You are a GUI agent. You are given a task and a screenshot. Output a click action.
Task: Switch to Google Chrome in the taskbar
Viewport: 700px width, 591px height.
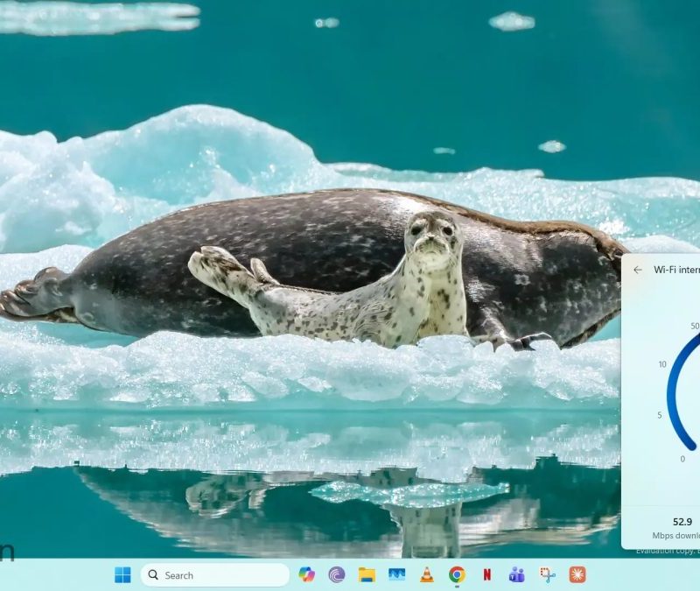tap(457, 574)
